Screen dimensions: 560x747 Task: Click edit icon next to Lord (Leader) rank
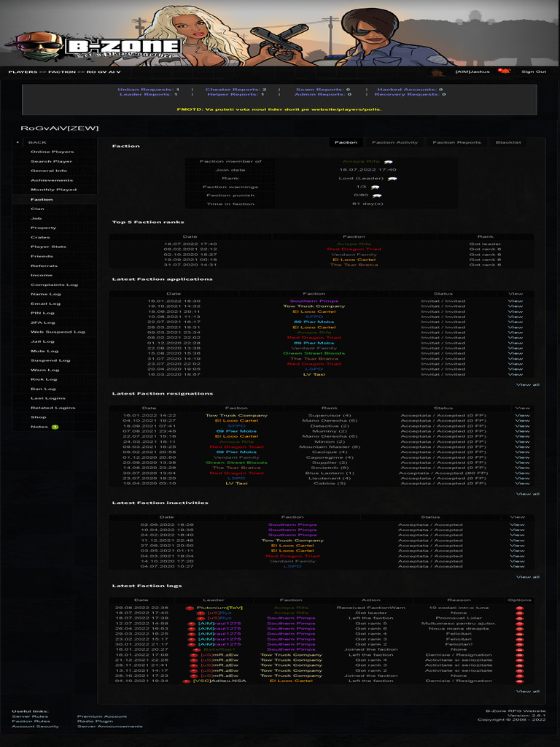click(x=392, y=179)
